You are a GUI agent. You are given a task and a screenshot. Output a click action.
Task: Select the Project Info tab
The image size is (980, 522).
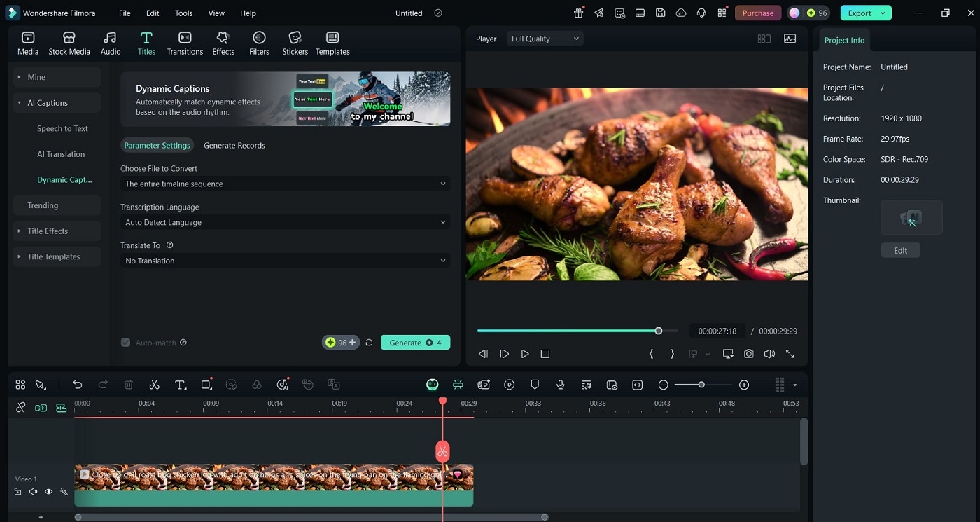click(x=844, y=40)
